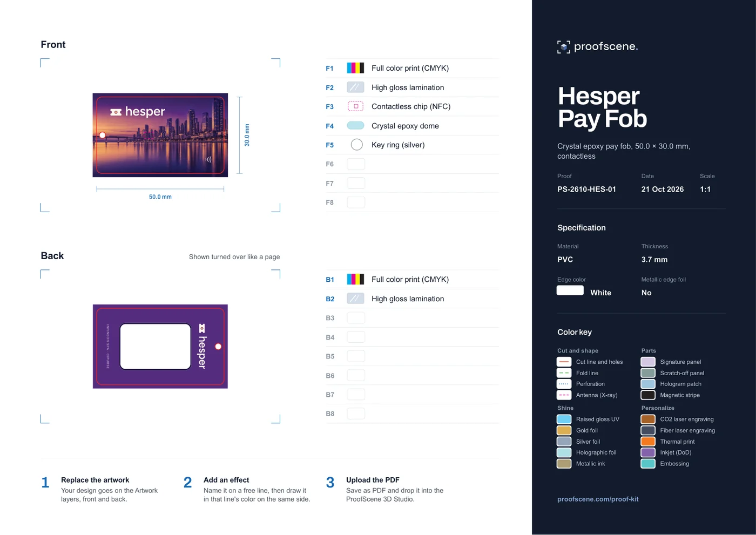This screenshot has width=756, height=535.
Task: Click the 30.0 mm height dimension label
Action: tap(247, 135)
